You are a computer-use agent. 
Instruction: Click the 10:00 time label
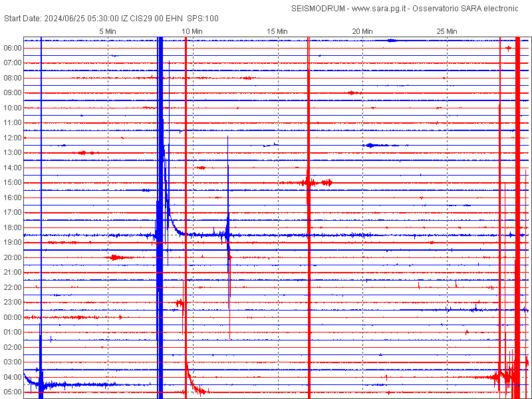(x=13, y=108)
